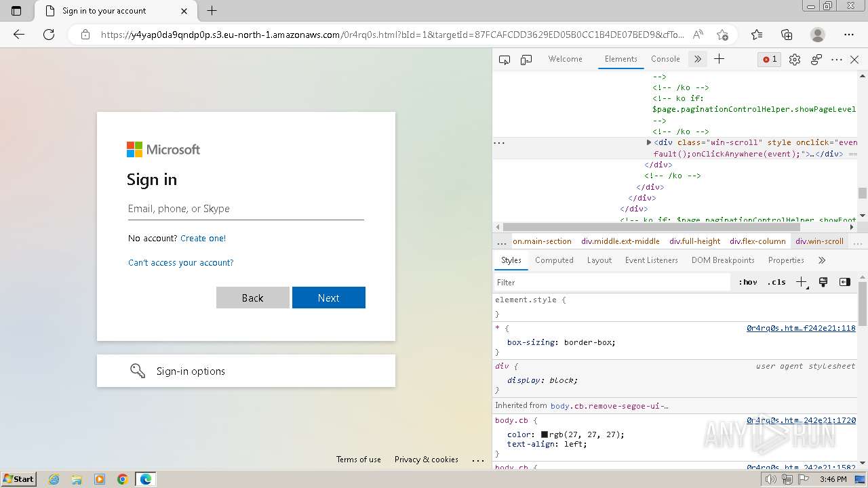Go back in browser
Image resolution: width=868 pixels, height=488 pixels.
pyautogui.click(x=19, y=35)
